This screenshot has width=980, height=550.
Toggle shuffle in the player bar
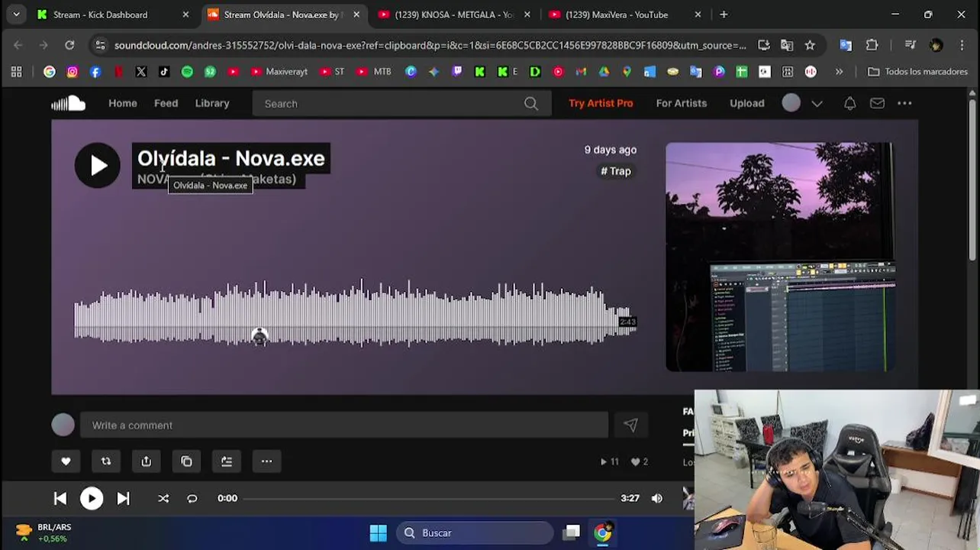(x=163, y=498)
